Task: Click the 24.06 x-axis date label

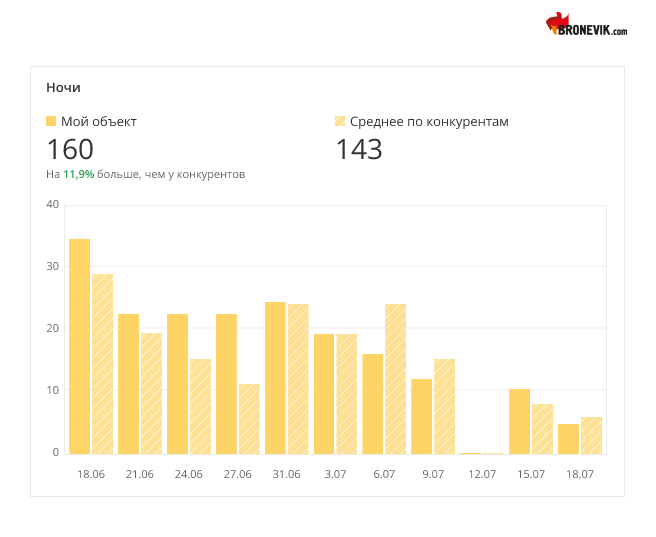Action: pos(189,475)
